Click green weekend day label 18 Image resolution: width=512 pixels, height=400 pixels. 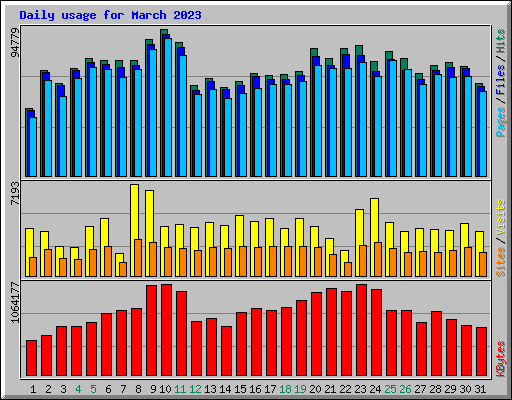[x=285, y=389]
